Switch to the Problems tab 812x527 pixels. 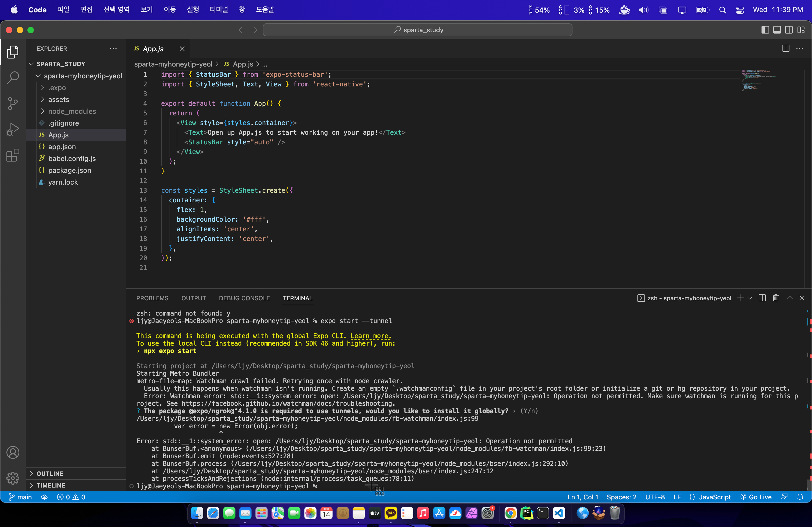(x=152, y=298)
